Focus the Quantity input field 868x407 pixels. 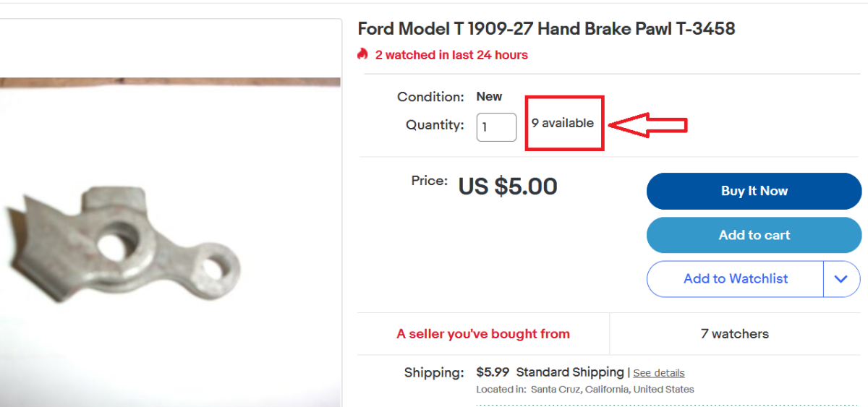(495, 127)
